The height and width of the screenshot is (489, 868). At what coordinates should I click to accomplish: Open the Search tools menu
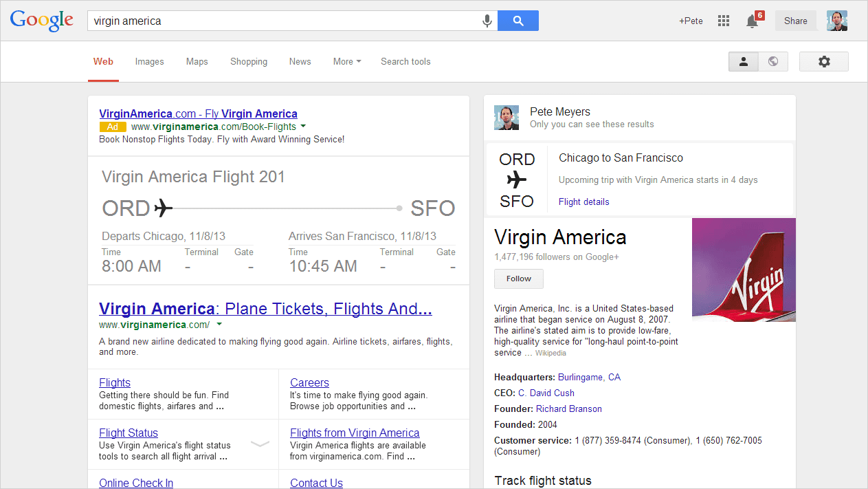[405, 61]
